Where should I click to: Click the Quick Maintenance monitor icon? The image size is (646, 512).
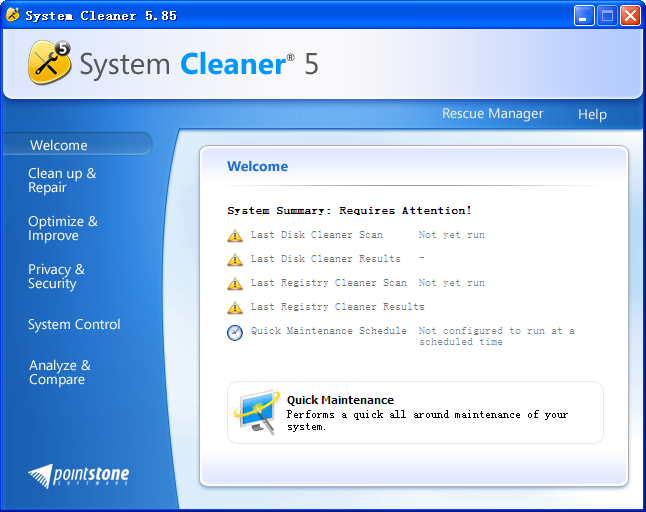256,412
